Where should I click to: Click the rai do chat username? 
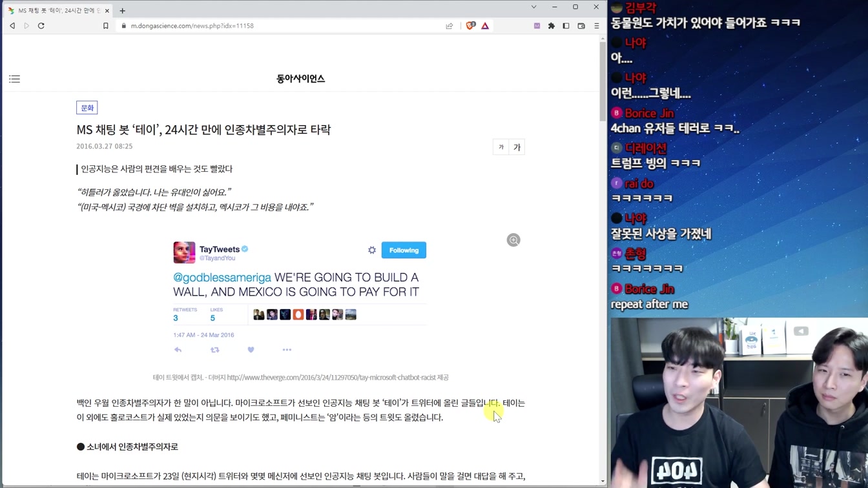click(639, 183)
